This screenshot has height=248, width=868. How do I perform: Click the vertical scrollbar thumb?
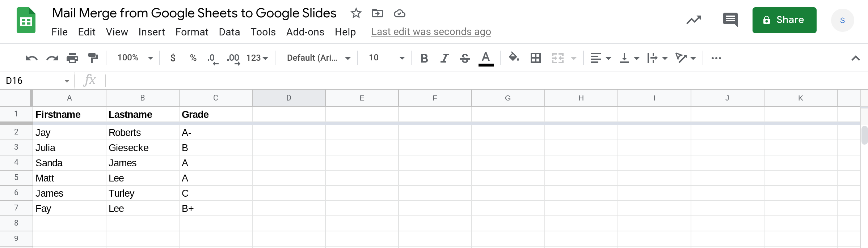pos(864,135)
